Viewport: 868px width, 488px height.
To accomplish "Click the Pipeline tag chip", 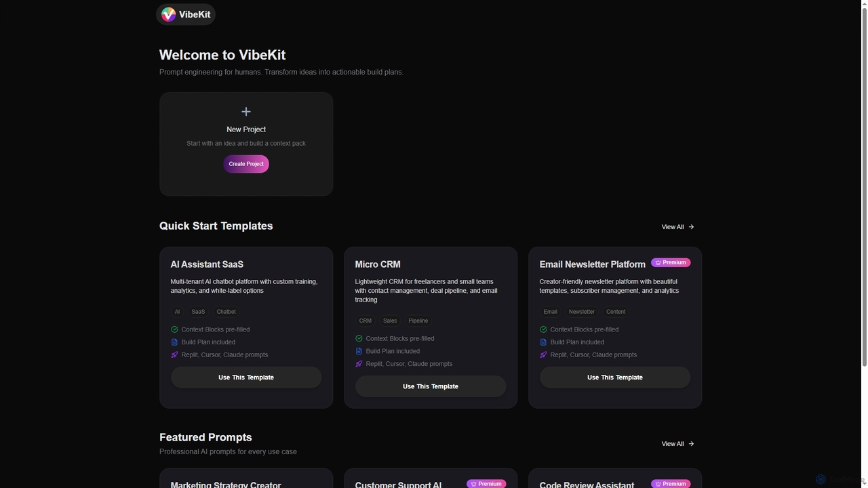I will pyautogui.click(x=418, y=321).
